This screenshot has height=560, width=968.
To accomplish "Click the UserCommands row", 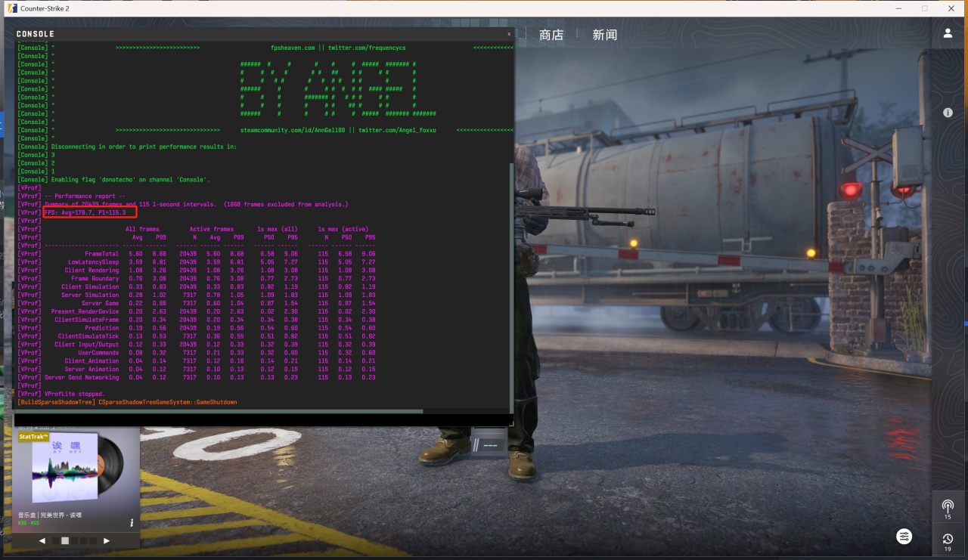I will 196,352.
